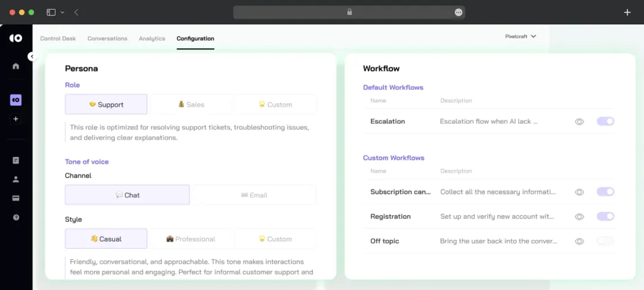Toggle the Escalation workflow switch
Screen dimensions: 644x290
click(605, 121)
